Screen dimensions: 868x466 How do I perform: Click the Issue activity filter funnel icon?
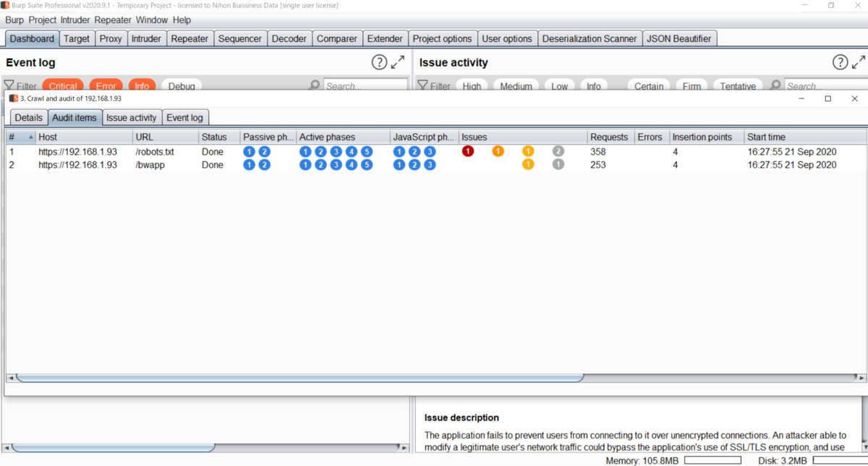[x=423, y=85]
